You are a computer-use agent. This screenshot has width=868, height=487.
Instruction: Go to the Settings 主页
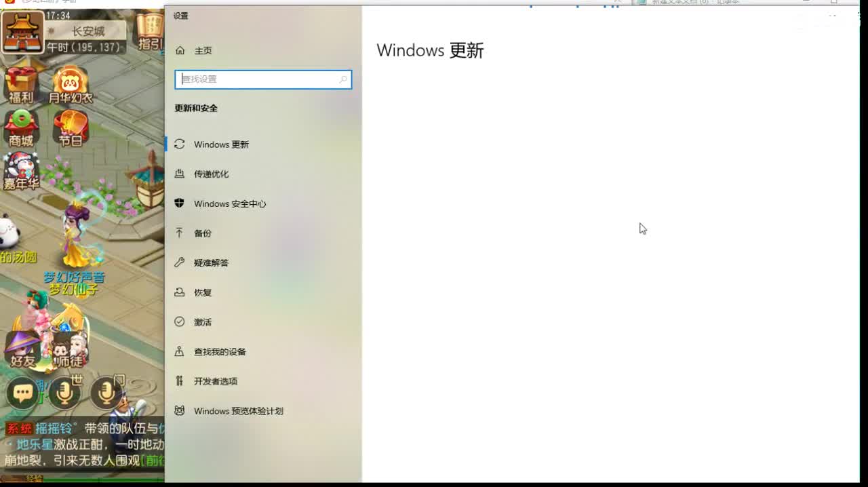tap(202, 50)
